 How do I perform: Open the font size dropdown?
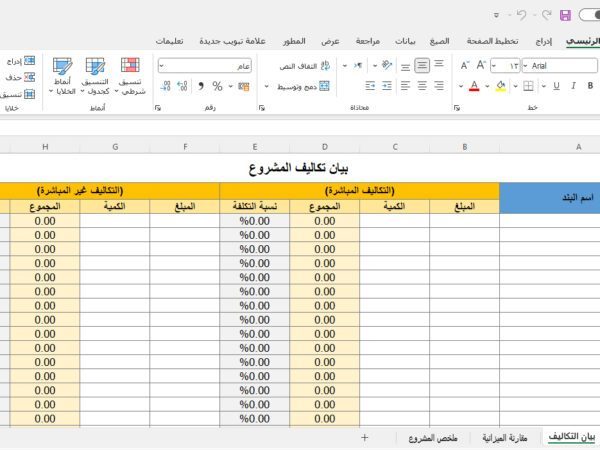tap(494, 66)
